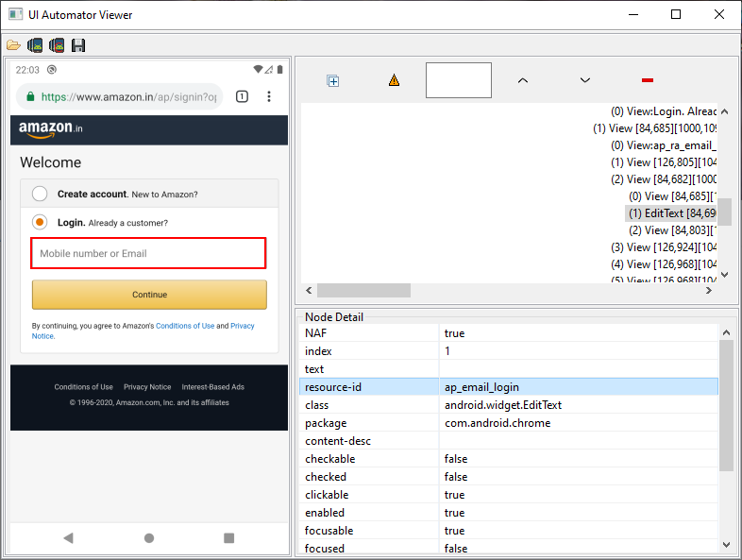Click Node Detail scrollbar down arrow
Viewport: 742px width, 560px height.
tap(726, 545)
